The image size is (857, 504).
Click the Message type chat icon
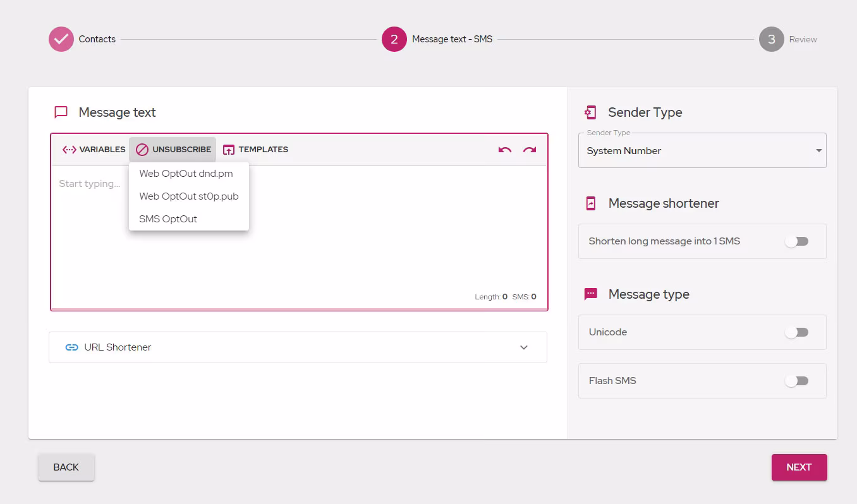coord(591,294)
